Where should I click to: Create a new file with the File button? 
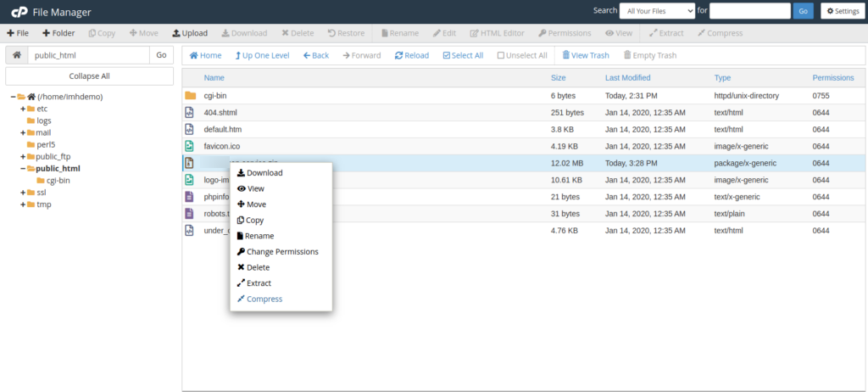pos(17,33)
